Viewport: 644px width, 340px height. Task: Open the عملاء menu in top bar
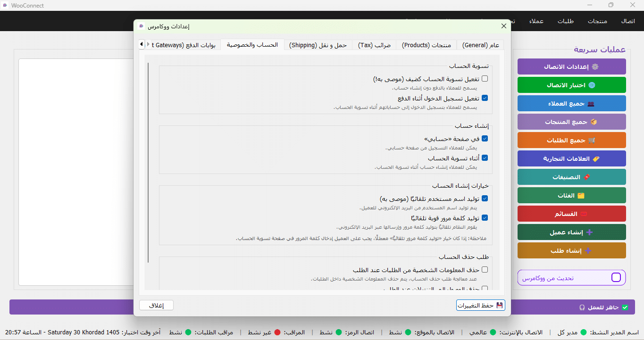pyautogui.click(x=536, y=21)
